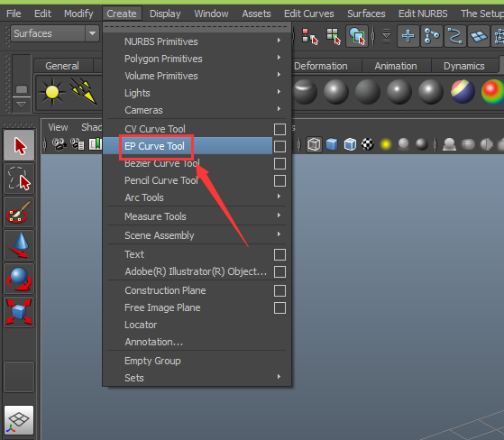Click the select by object type icon

pos(334,36)
